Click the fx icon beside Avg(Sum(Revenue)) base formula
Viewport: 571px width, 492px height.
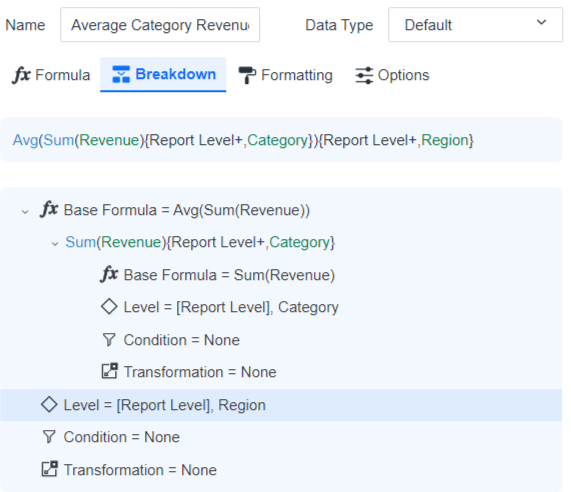click(x=49, y=210)
